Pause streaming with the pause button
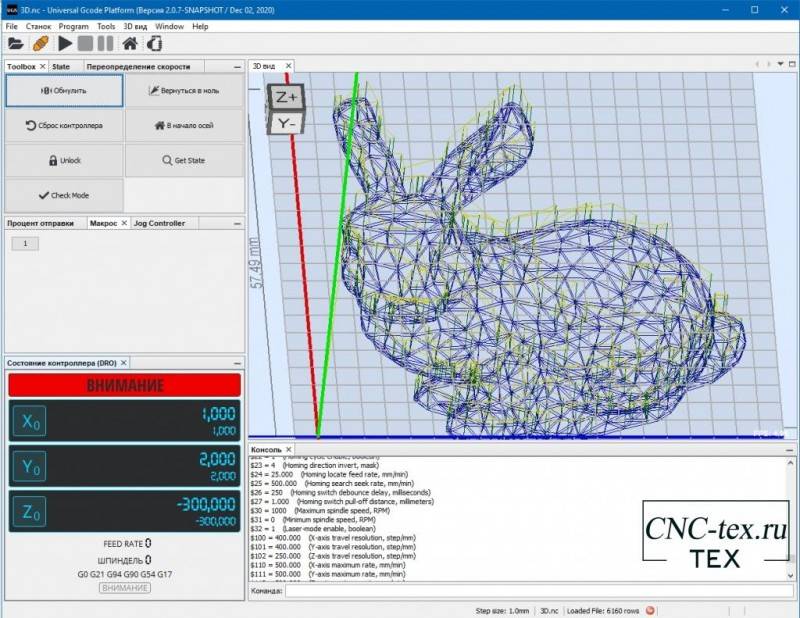This screenshot has height=618, width=800. [x=105, y=44]
